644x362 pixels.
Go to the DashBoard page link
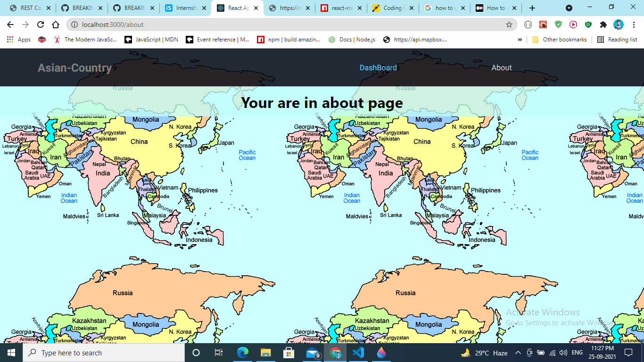pos(378,68)
